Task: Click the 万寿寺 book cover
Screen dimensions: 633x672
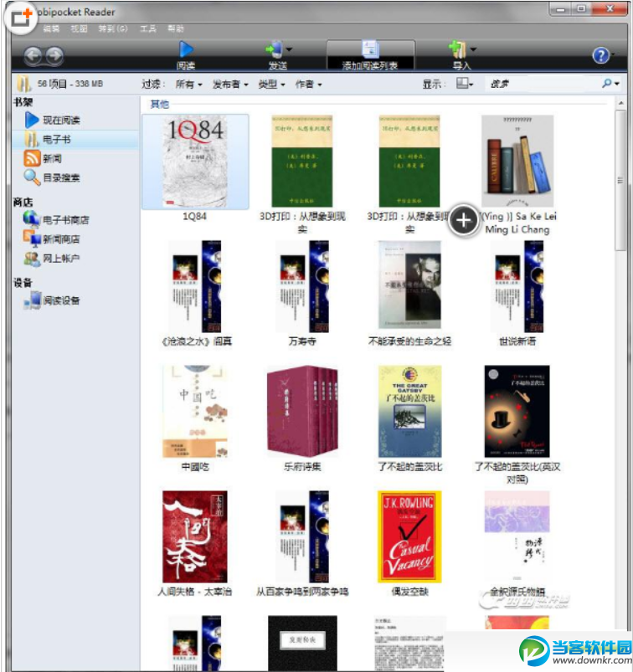Action: [302, 286]
